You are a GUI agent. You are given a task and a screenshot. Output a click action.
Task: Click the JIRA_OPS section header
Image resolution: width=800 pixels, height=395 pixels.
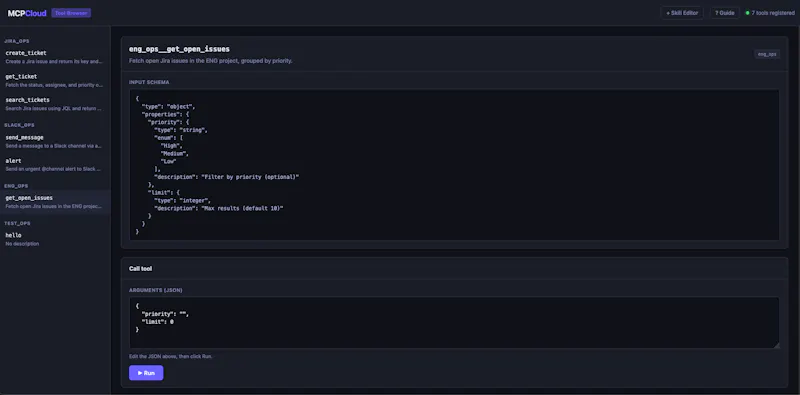point(17,41)
